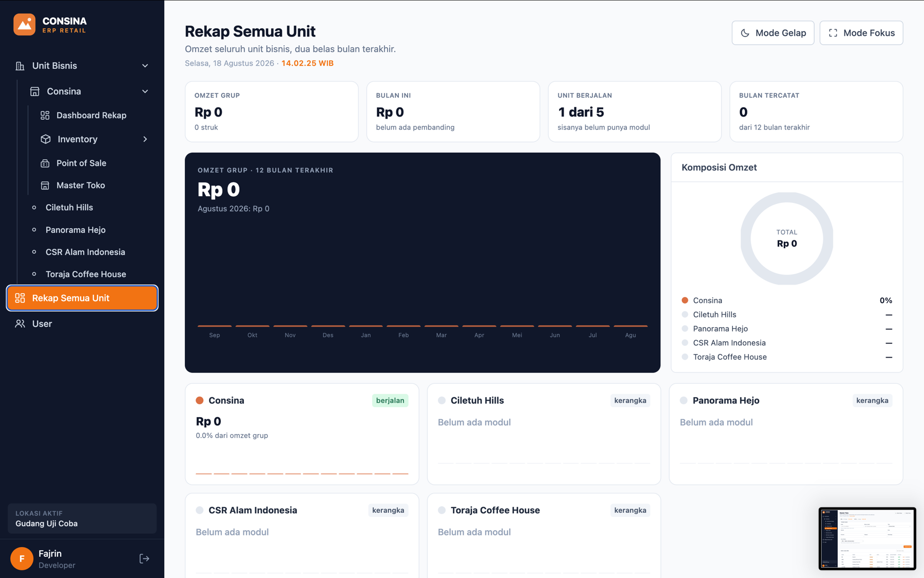Open Master Toko menu item
The height and width of the screenshot is (578, 924).
[x=81, y=185]
